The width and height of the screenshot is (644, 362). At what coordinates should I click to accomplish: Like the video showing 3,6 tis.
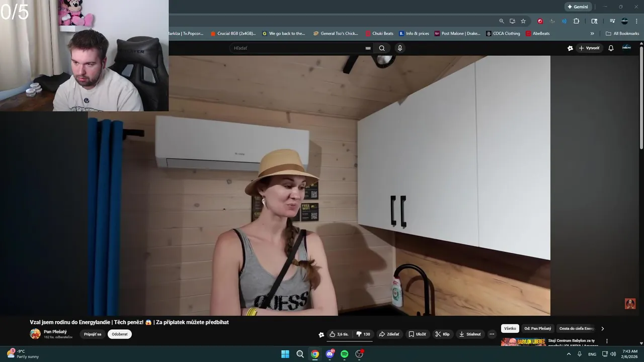coord(339,334)
